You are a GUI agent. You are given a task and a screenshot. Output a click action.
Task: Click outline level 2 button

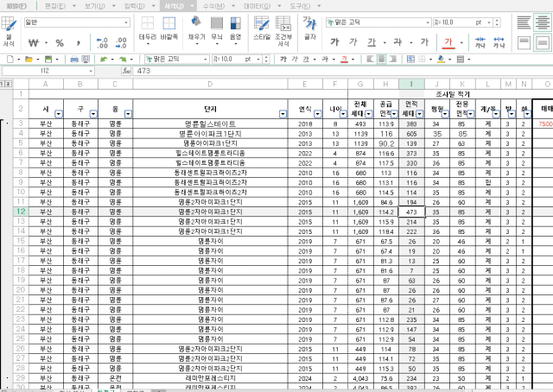(x=8, y=84)
